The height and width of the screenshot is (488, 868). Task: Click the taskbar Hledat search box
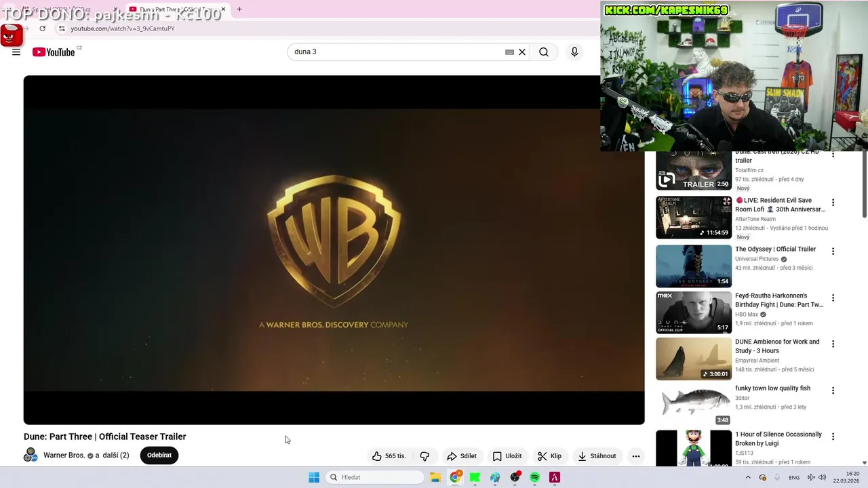coord(375,477)
